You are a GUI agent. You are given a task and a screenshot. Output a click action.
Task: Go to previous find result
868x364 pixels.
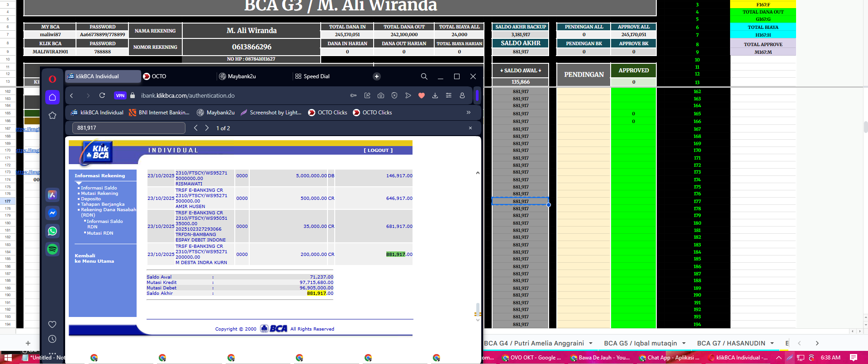[x=196, y=128]
